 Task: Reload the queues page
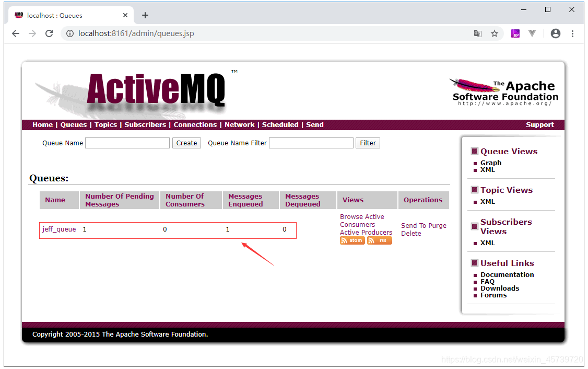click(x=49, y=33)
